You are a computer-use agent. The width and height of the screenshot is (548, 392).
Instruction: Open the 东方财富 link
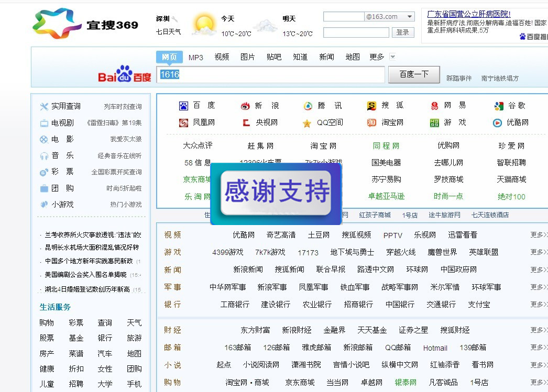[255, 330]
